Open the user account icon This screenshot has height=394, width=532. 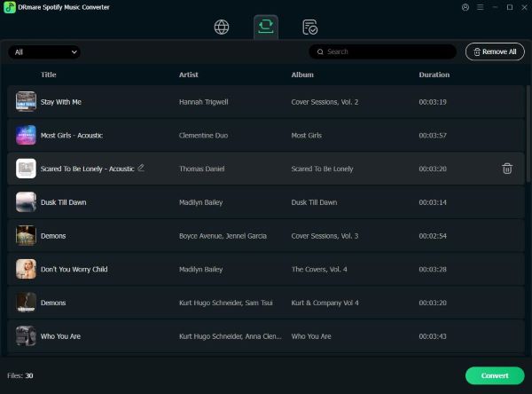tap(465, 7)
